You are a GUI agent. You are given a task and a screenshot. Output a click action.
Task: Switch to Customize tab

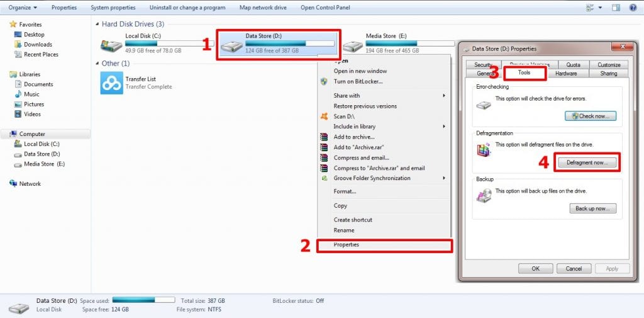pos(609,65)
